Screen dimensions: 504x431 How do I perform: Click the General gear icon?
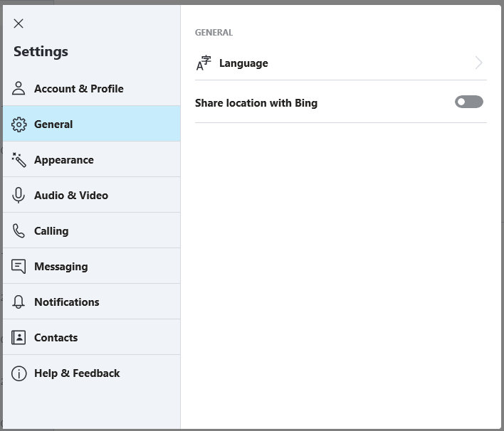tap(19, 124)
